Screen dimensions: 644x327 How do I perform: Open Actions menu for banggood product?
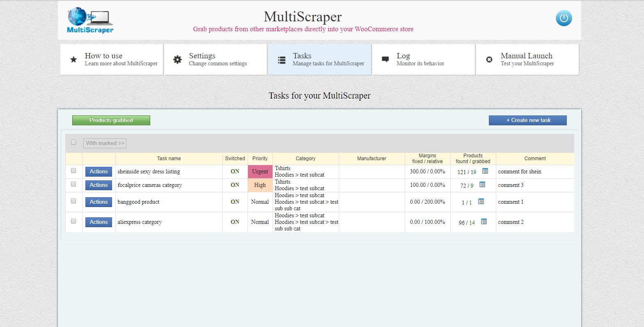point(99,202)
